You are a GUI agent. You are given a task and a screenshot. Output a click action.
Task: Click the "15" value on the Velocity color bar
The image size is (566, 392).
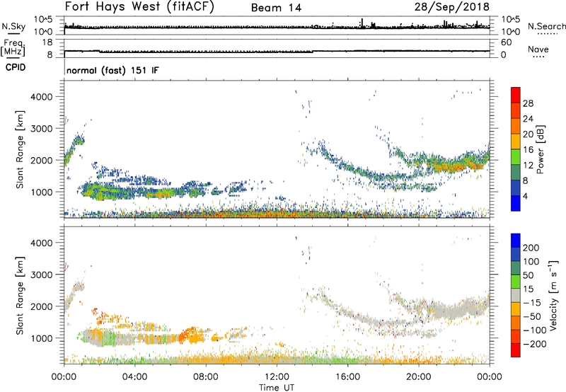tap(529, 289)
